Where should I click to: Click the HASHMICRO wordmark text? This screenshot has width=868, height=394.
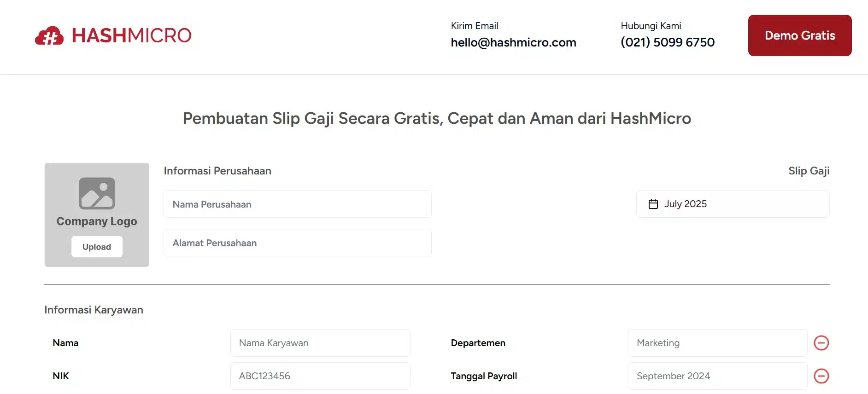pos(132,35)
